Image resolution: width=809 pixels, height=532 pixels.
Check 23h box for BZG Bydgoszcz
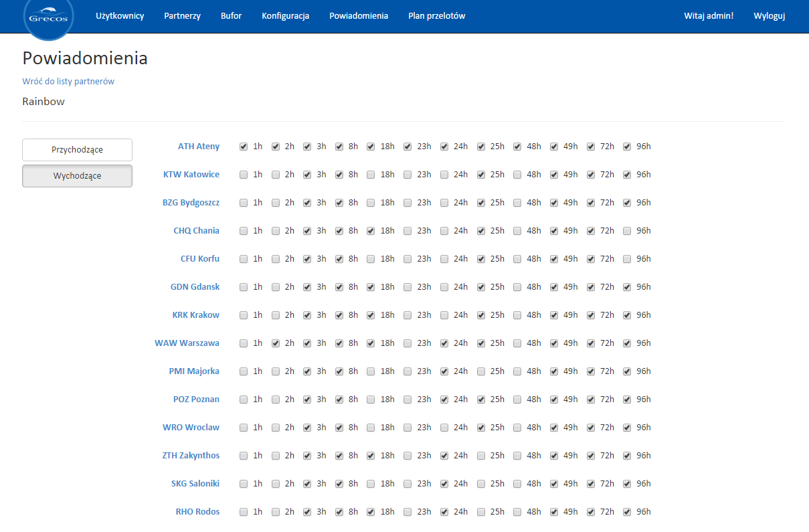[408, 203]
